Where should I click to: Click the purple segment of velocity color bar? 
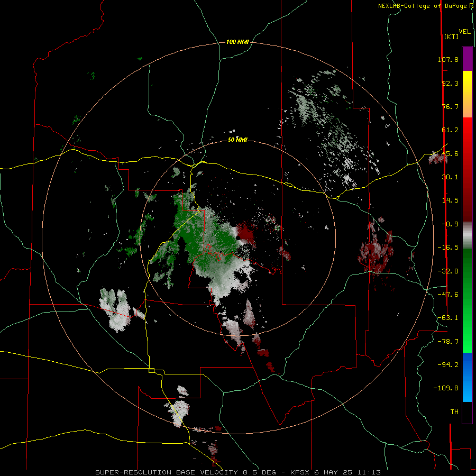point(467,59)
